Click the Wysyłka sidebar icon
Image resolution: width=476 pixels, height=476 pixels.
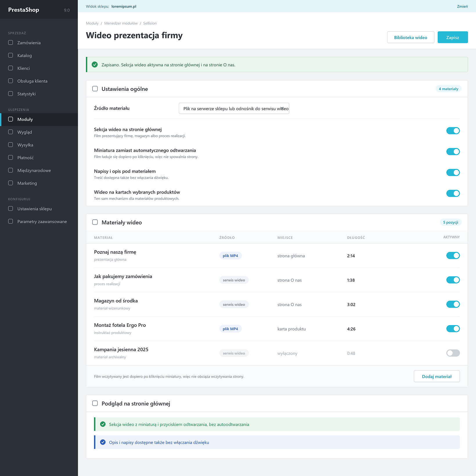coord(10,145)
